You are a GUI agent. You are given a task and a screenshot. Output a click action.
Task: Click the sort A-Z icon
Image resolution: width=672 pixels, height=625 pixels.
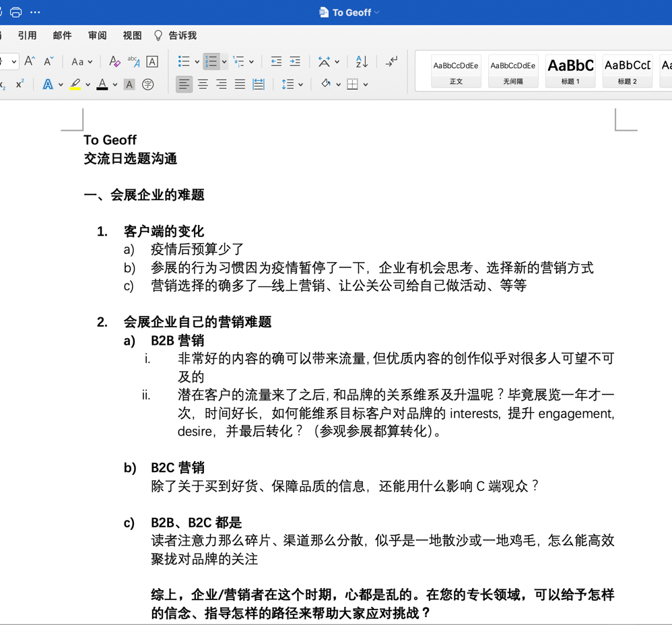[x=362, y=62]
